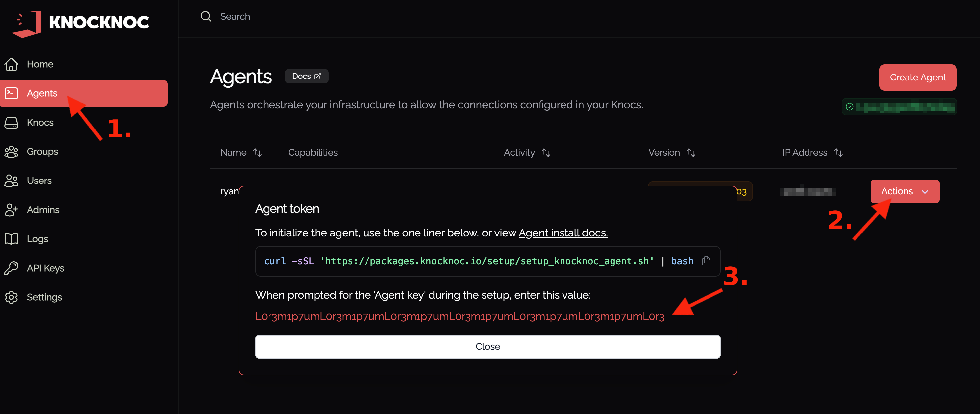Click into the Search field
The height and width of the screenshot is (414, 980).
click(235, 16)
